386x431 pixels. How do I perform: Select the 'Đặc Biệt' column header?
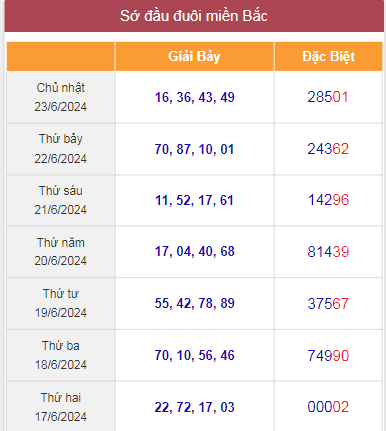(328, 57)
